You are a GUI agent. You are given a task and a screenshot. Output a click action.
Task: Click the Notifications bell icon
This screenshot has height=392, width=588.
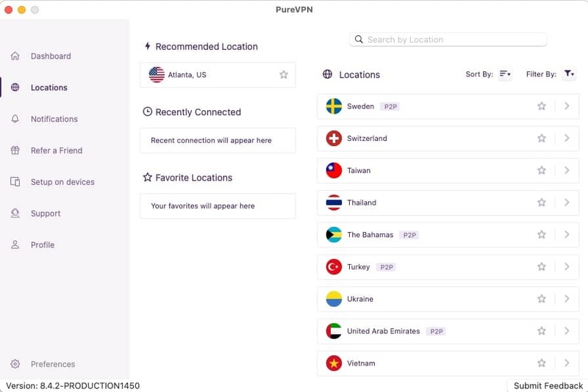click(x=15, y=119)
